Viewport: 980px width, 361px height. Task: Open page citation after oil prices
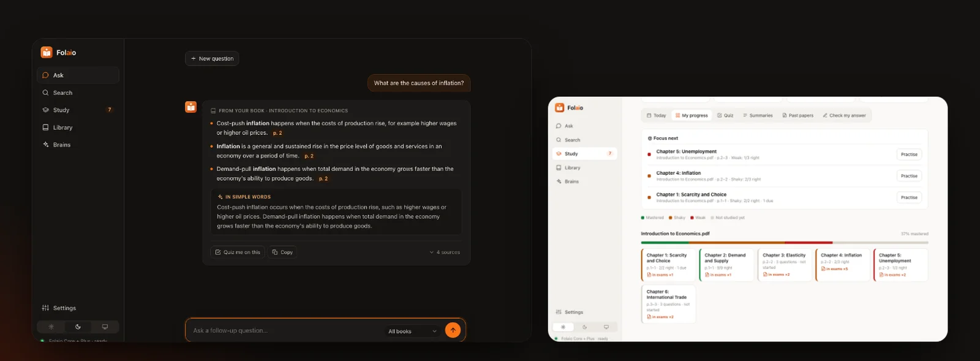[277, 133]
